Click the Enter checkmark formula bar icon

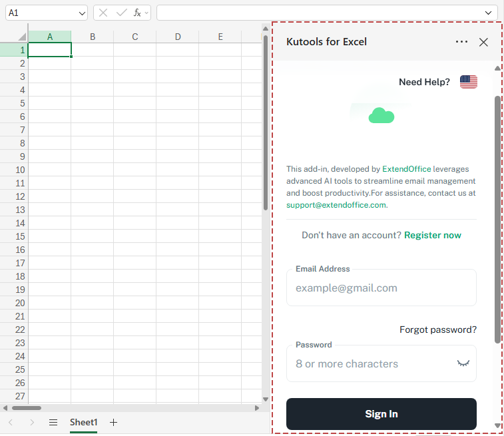pos(121,13)
